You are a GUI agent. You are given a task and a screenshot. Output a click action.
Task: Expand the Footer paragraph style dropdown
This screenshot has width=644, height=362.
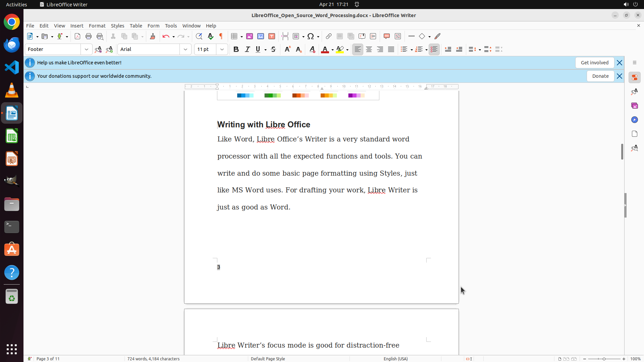point(87,49)
